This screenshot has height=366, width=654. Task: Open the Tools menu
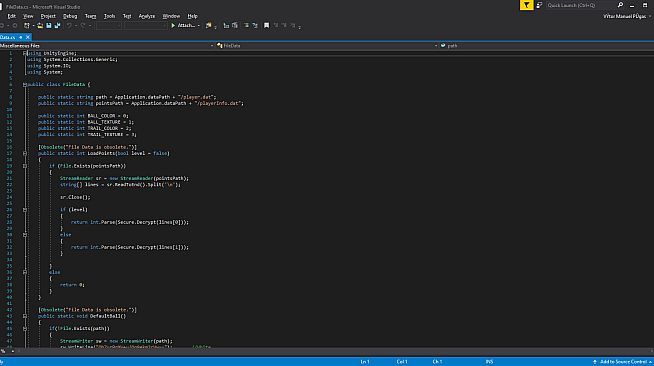tap(109, 16)
